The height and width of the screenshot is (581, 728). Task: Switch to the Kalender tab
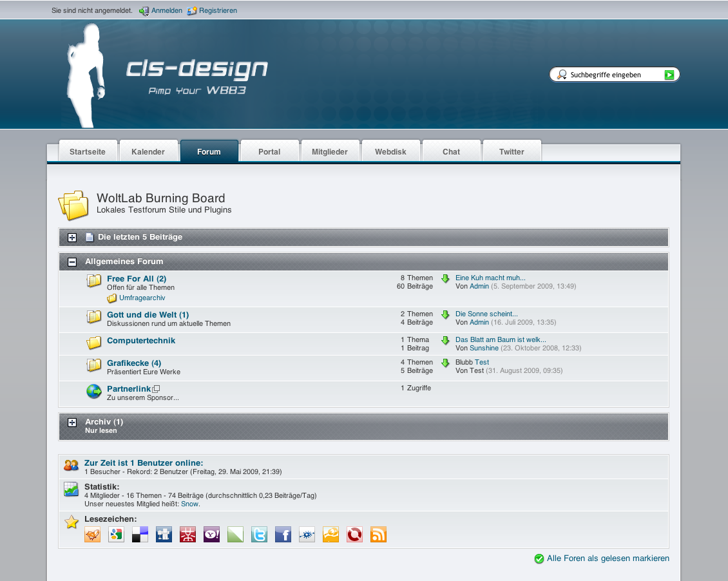tap(148, 152)
